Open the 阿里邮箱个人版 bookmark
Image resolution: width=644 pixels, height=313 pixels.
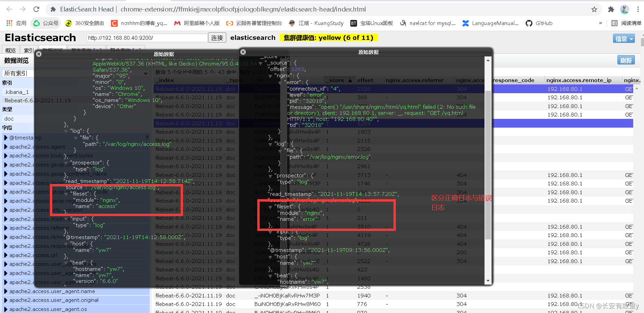coord(197,23)
